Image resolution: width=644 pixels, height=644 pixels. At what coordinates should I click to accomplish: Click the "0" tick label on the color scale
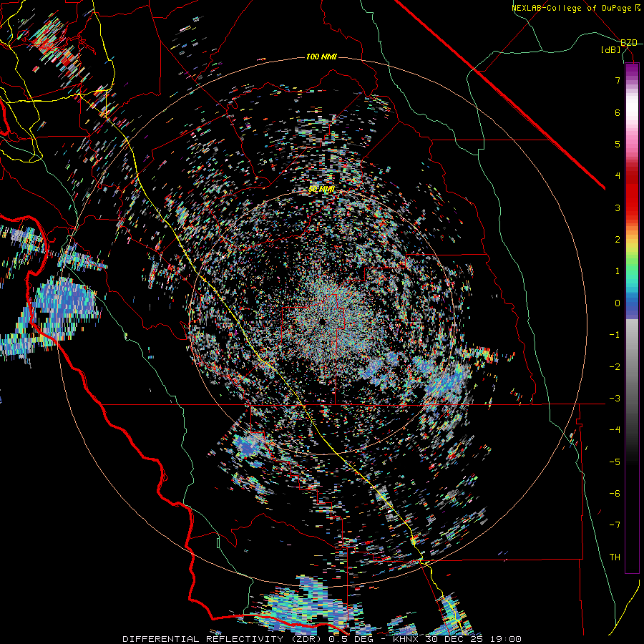618,303
